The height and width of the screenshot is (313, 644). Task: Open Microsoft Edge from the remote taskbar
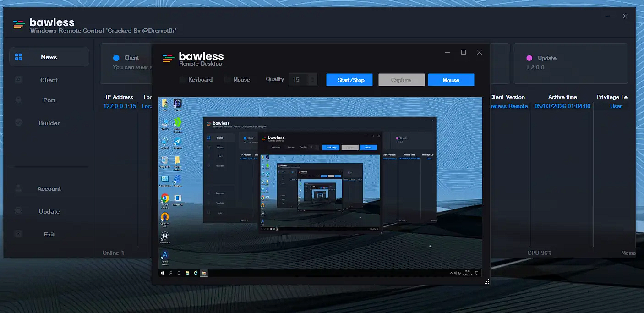click(x=195, y=273)
